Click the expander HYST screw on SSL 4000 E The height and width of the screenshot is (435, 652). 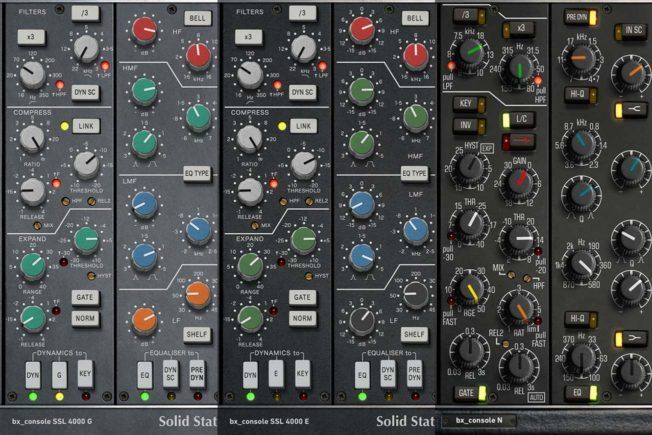point(309,276)
